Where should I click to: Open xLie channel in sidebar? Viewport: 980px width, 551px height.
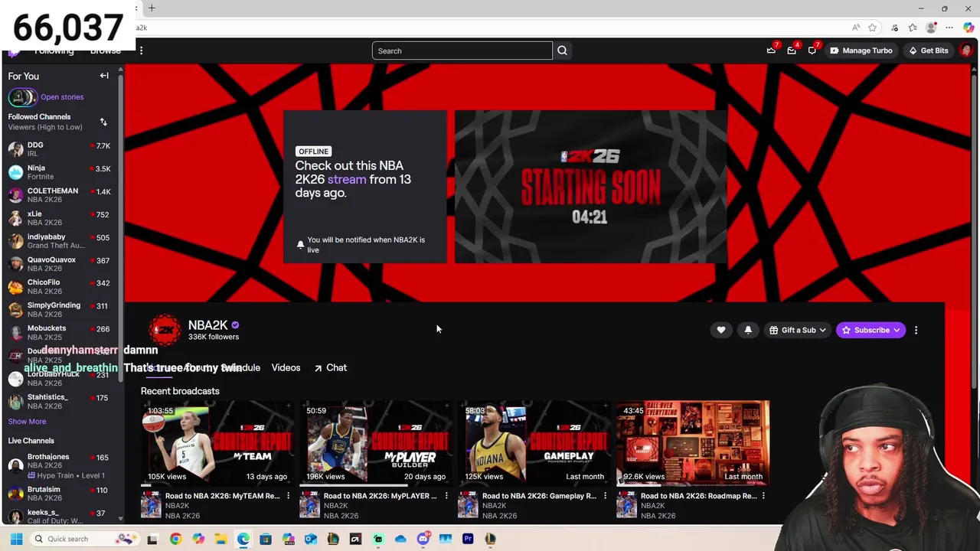pyautogui.click(x=60, y=218)
